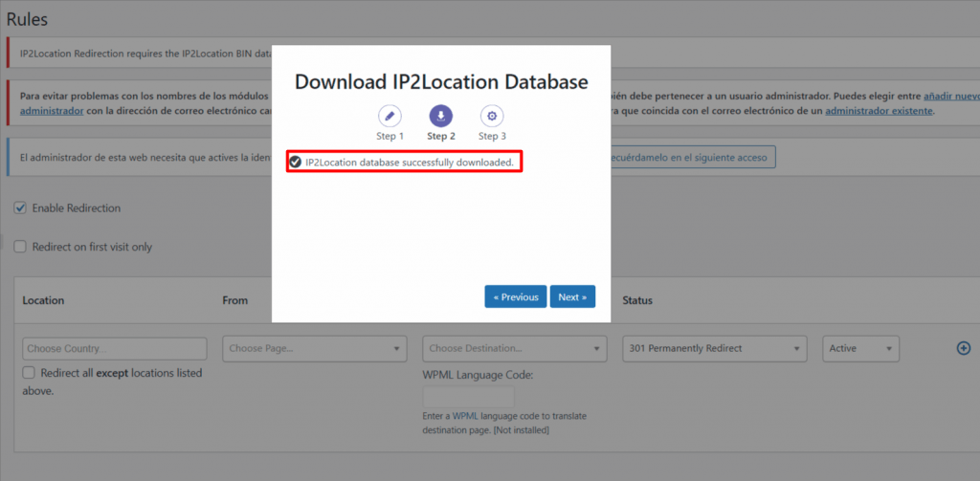The image size is (980, 481).
Task: Open the Choose Page dropdown
Action: point(314,349)
